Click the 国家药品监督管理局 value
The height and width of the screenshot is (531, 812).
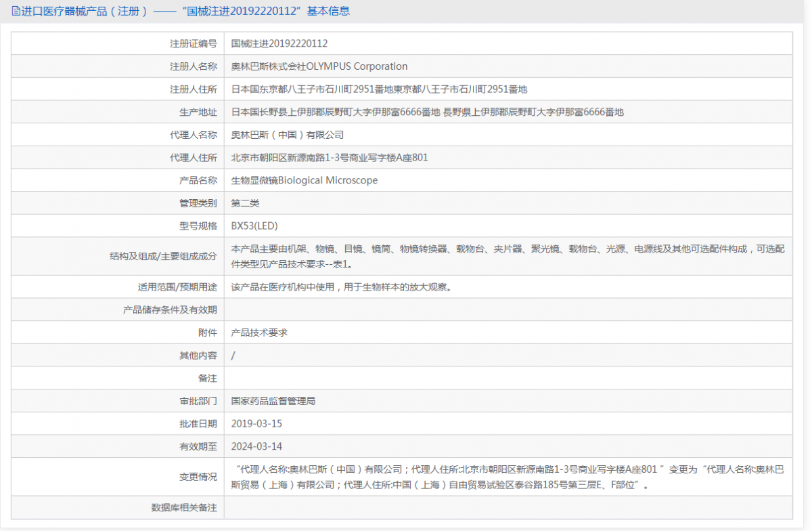tap(273, 401)
